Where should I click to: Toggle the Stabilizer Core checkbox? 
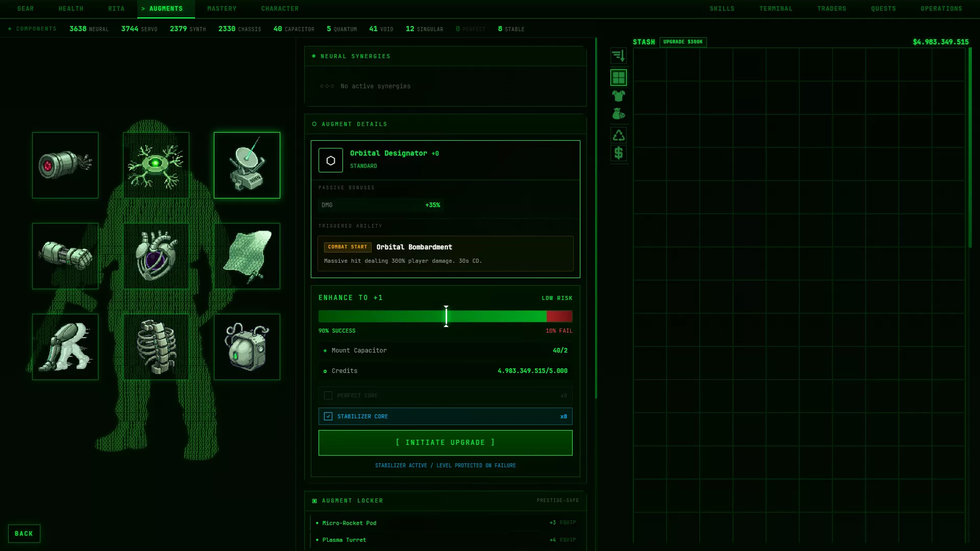click(x=328, y=416)
